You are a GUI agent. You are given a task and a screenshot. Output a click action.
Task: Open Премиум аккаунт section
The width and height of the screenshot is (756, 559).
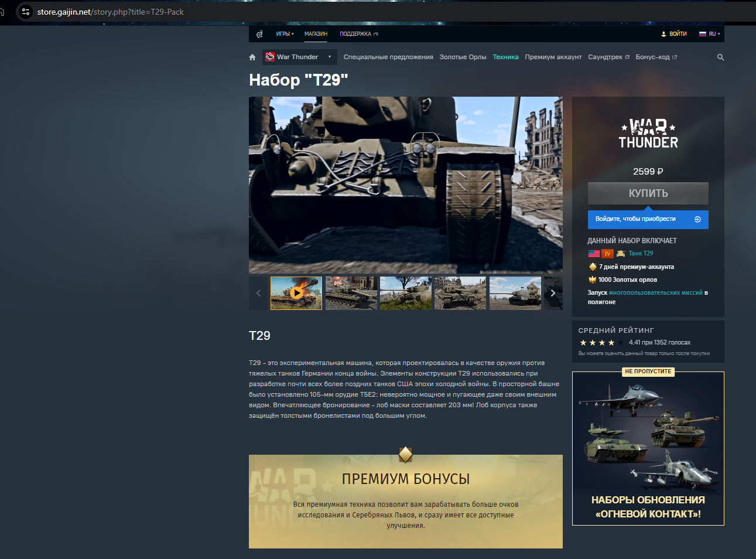(x=553, y=57)
